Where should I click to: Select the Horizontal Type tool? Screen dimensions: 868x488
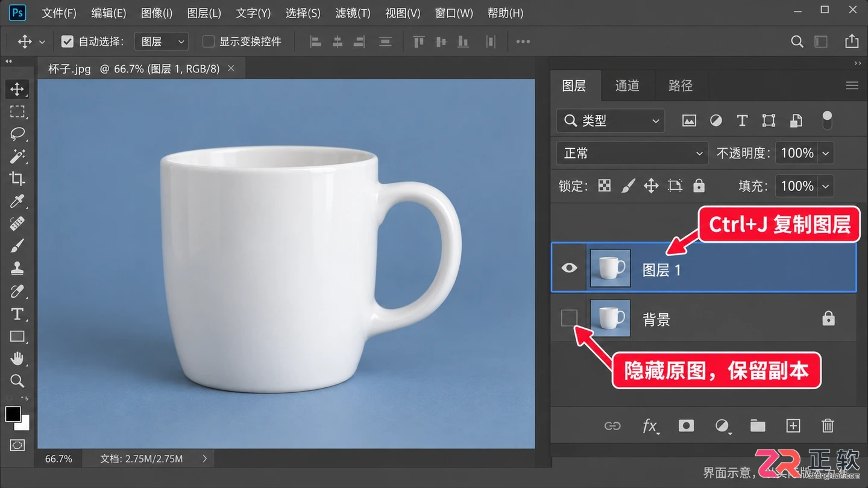(x=17, y=314)
